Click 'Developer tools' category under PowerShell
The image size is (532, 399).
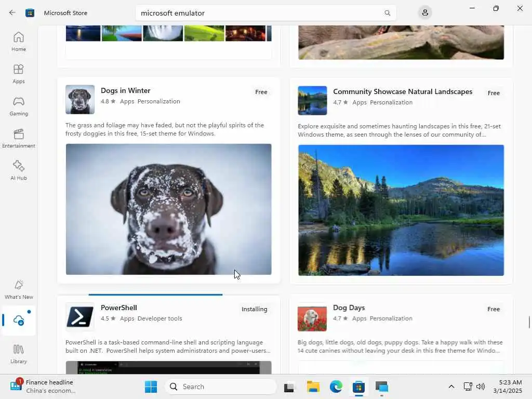point(160,318)
